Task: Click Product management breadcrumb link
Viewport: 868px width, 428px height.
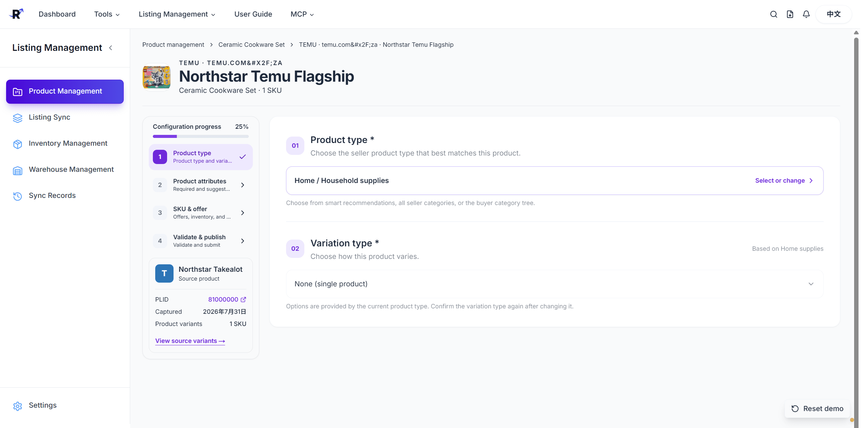Action: click(x=173, y=45)
